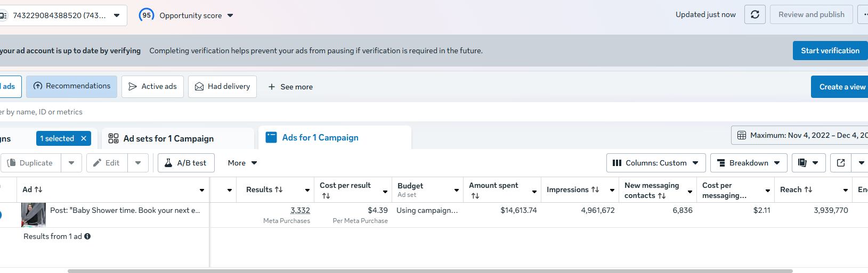
Task: Open the Columns: Custom dropdown
Action: pyautogui.click(x=656, y=163)
